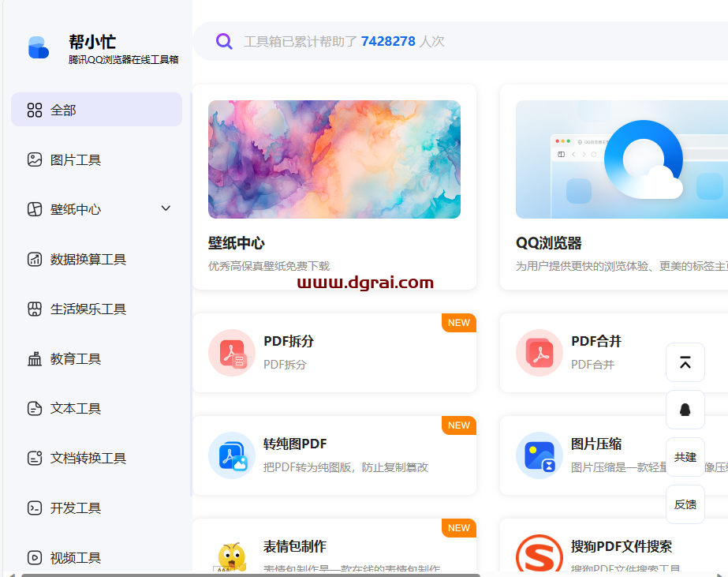
Task: Select 全部 category in sidebar
Action: click(x=96, y=109)
